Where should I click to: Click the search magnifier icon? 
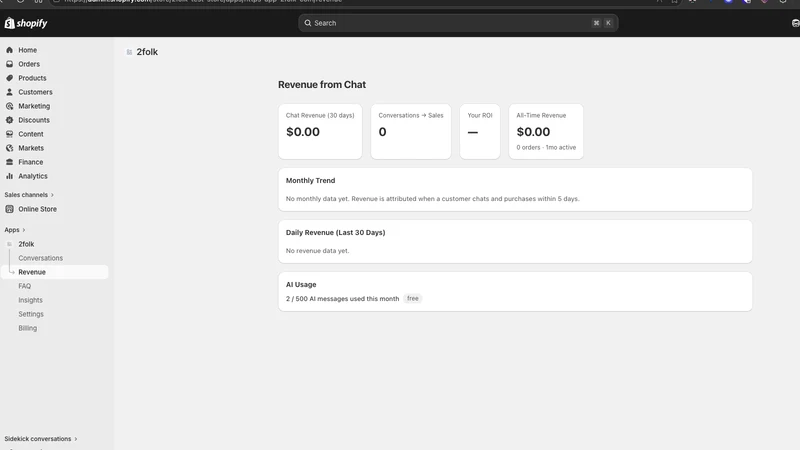coord(308,23)
